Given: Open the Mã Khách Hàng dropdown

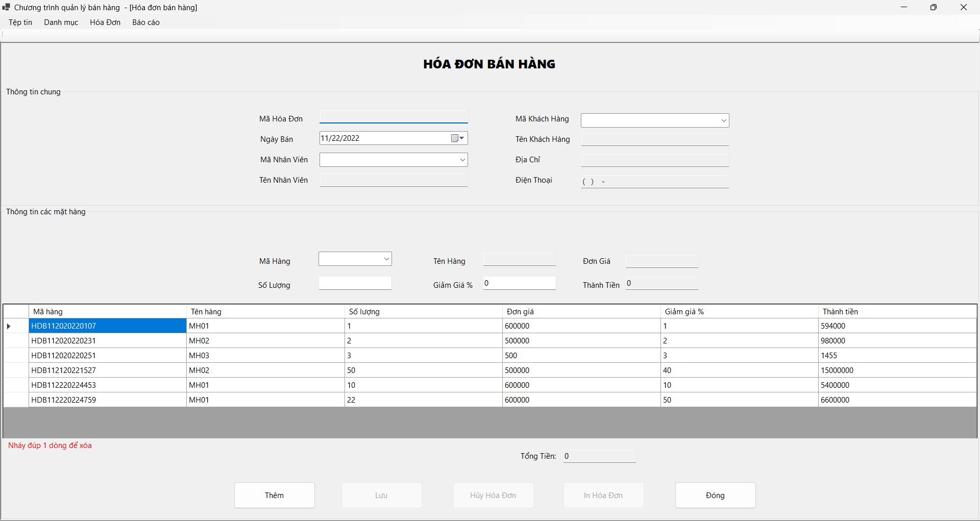Looking at the screenshot, I should (724, 120).
